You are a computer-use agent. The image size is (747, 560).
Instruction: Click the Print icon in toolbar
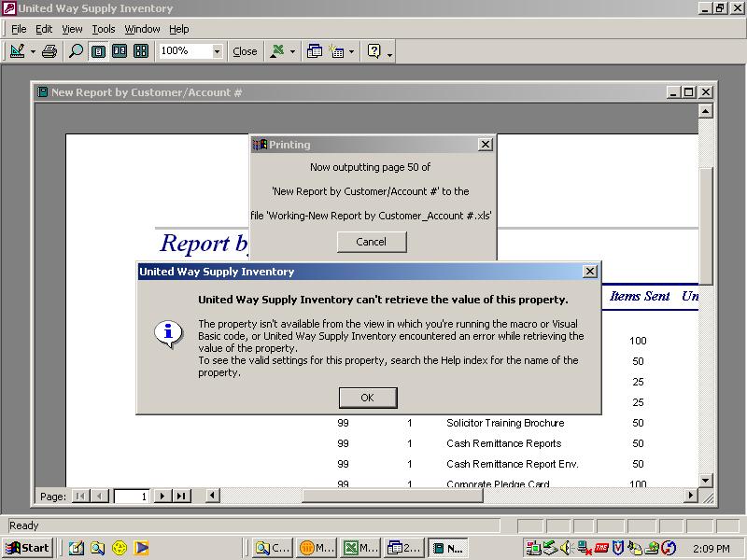[49, 51]
